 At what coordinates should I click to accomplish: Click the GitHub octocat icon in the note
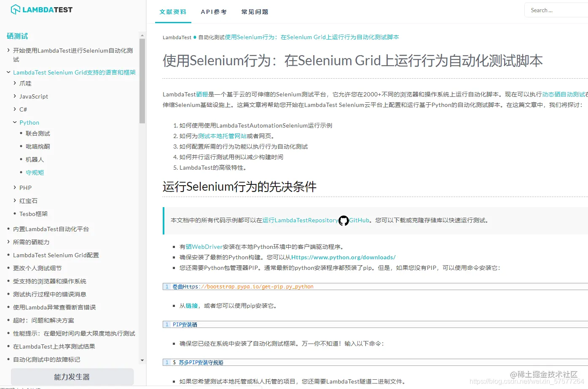[343, 220]
